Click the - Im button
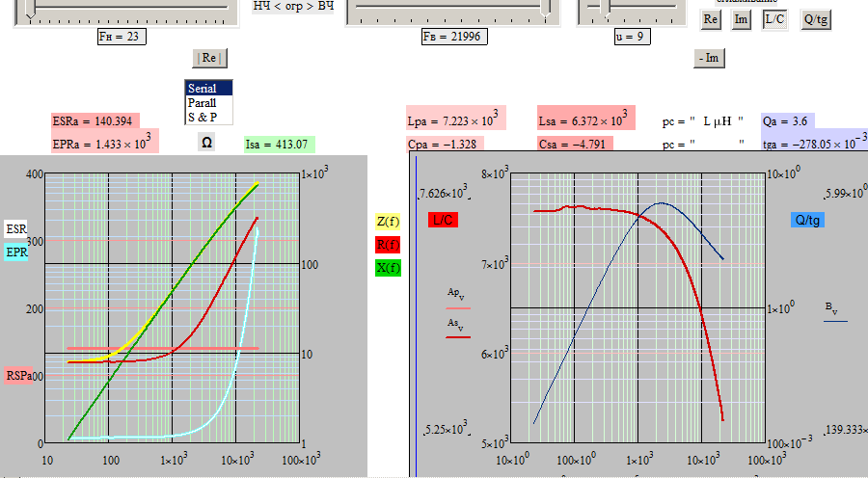Screen dimensions: 868x478 pos(709,58)
